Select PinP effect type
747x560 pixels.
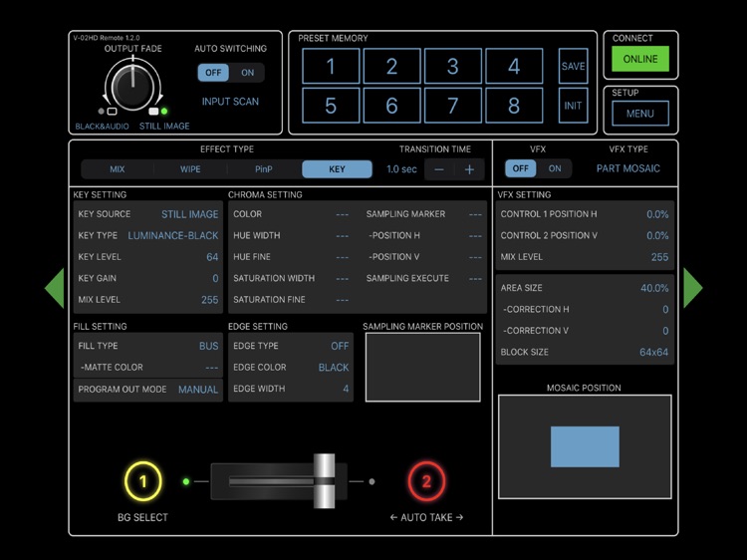264,169
